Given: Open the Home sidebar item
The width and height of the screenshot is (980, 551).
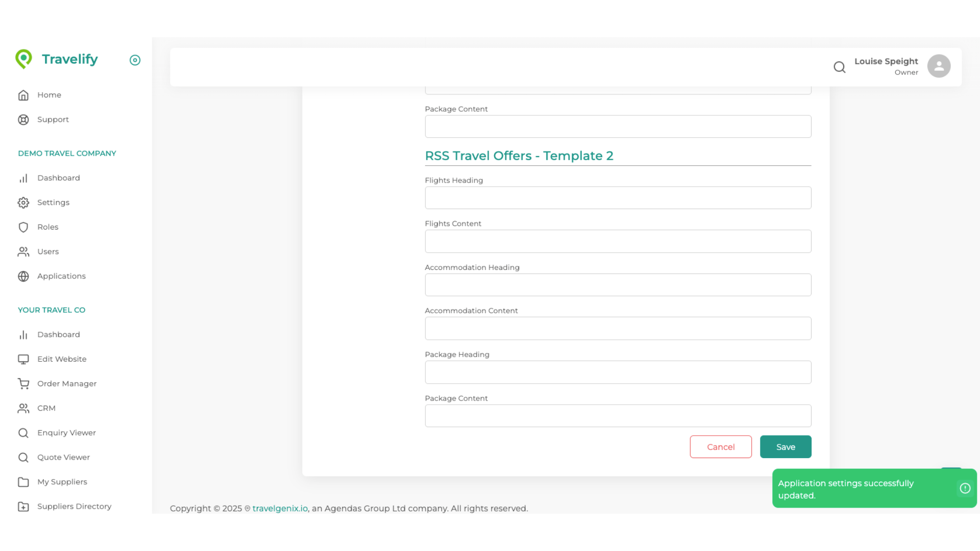Looking at the screenshot, I should coord(49,95).
